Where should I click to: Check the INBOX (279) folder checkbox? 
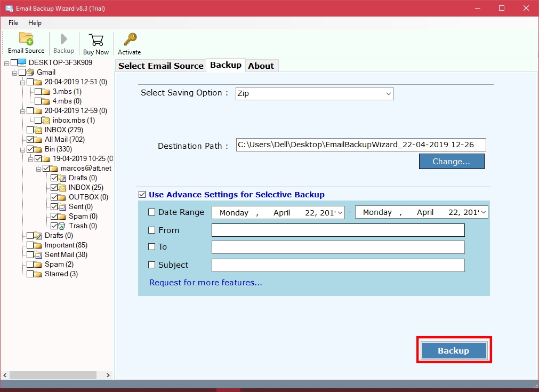point(30,130)
